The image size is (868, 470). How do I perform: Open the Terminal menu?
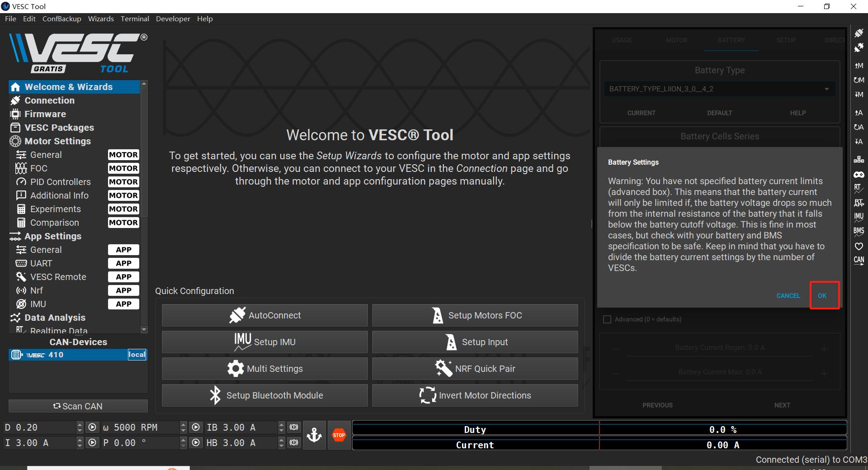(135, 19)
